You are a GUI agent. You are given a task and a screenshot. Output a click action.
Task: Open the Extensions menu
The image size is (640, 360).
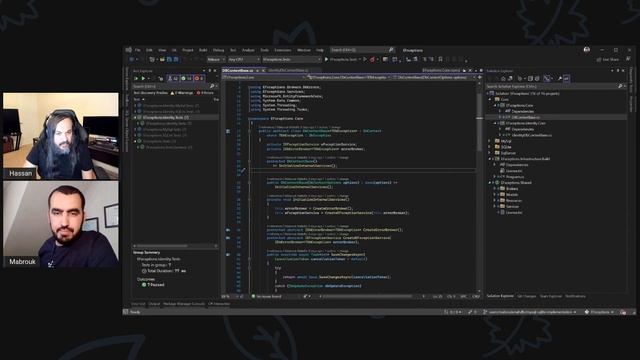coord(282,50)
